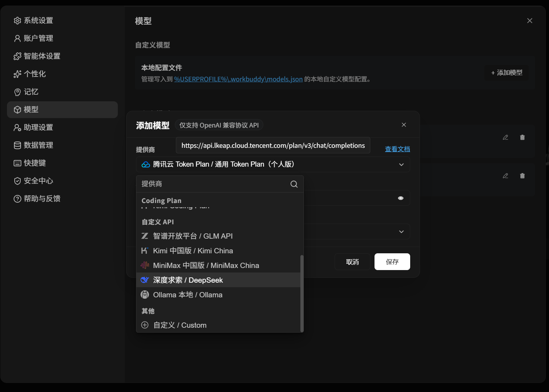This screenshot has height=392, width=549.
Task: Click the Custom plus-circle icon
Action: coord(145,325)
